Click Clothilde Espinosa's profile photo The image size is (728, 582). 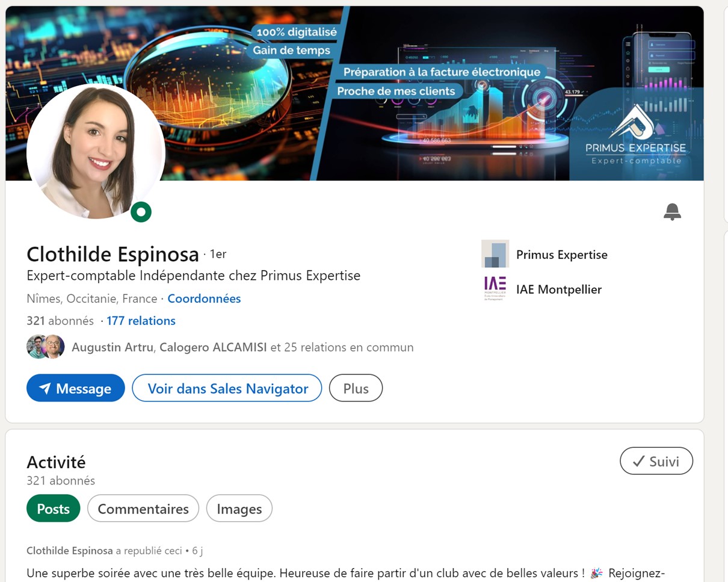coord(96,150)
